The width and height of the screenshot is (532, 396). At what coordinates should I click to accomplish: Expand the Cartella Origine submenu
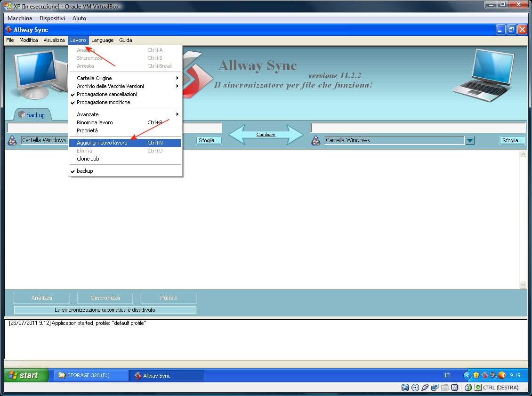click(125, 78)
